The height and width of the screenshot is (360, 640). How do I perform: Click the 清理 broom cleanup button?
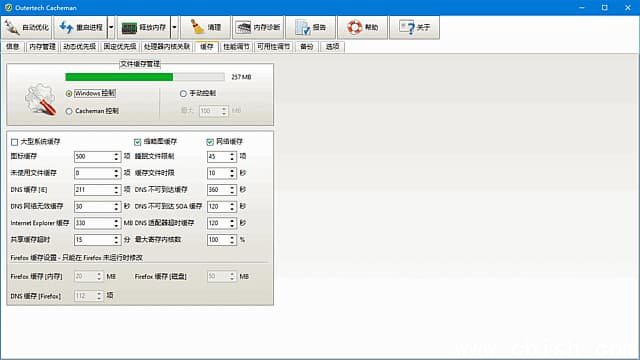click(206, 28)
